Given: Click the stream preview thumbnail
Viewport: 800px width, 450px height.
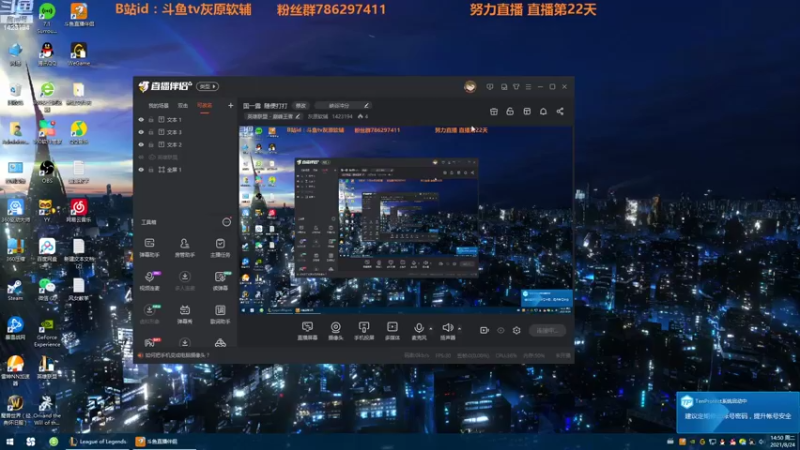Looking at the screenshot, I should coord(406,219).
